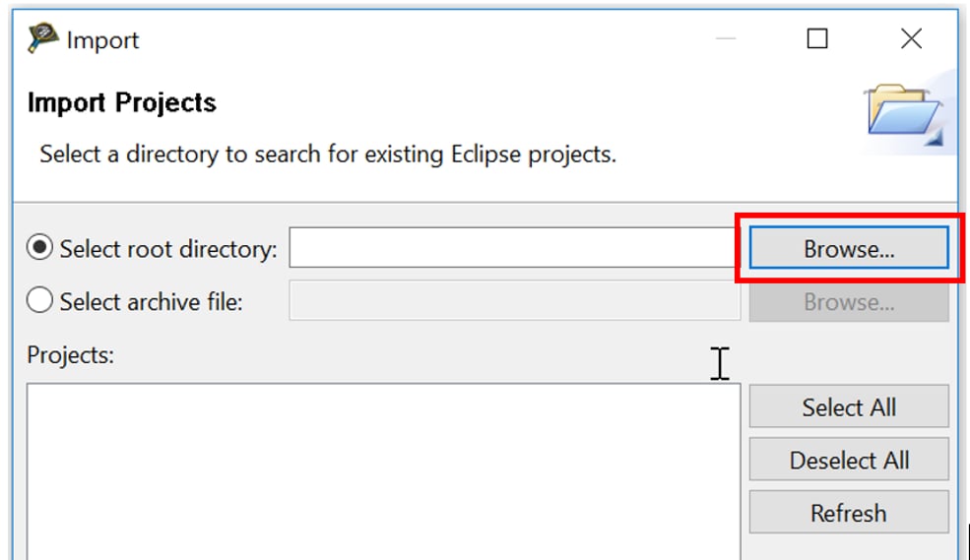Click the Projects label above the list
The image size is (970, 560).
(71, 355)
